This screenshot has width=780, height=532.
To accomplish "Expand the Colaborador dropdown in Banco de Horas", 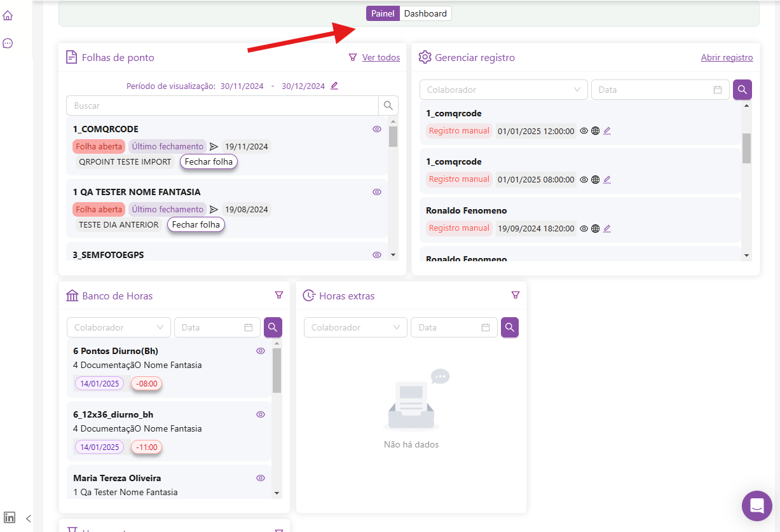I will pos(118,327).
